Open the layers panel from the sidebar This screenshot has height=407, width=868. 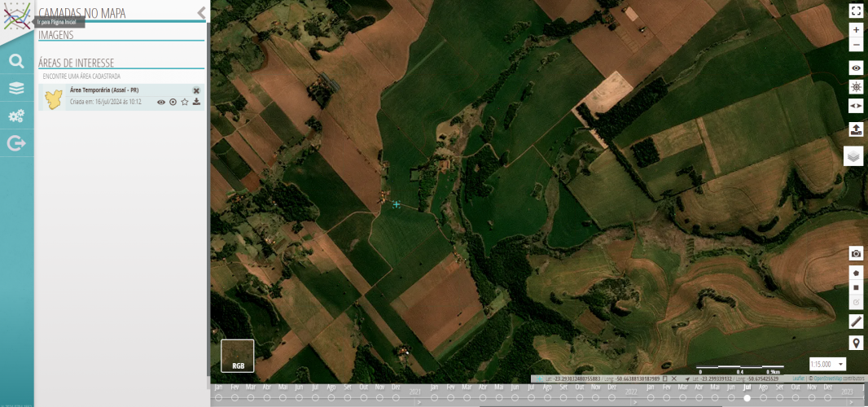coord(16,88)
